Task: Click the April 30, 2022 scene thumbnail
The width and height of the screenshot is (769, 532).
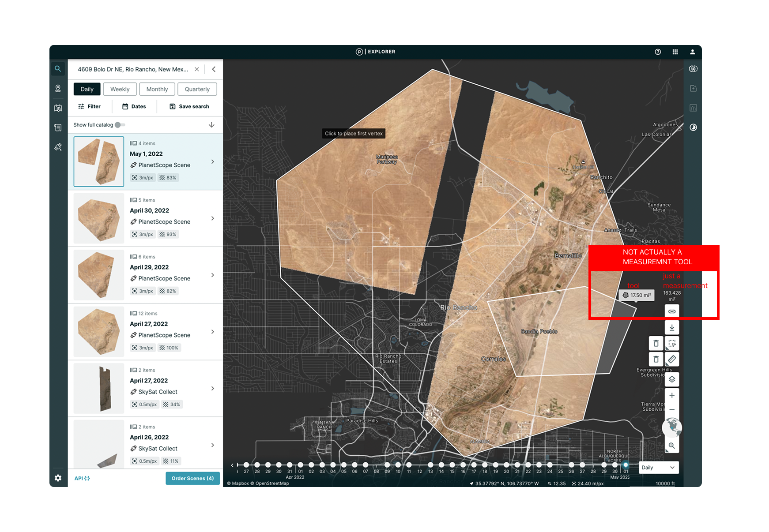Action: [x=99, y=218]
